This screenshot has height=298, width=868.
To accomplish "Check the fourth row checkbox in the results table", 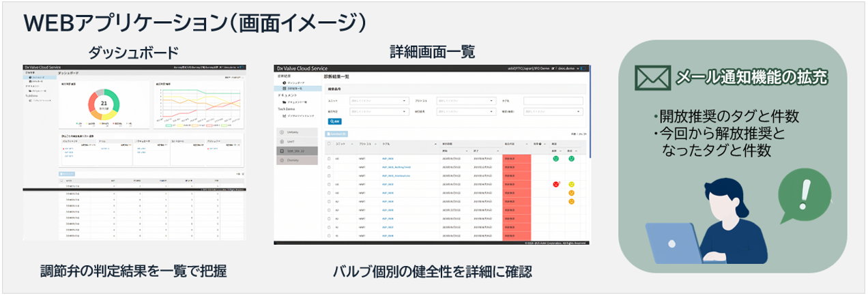I will click(x=330, y=184).
